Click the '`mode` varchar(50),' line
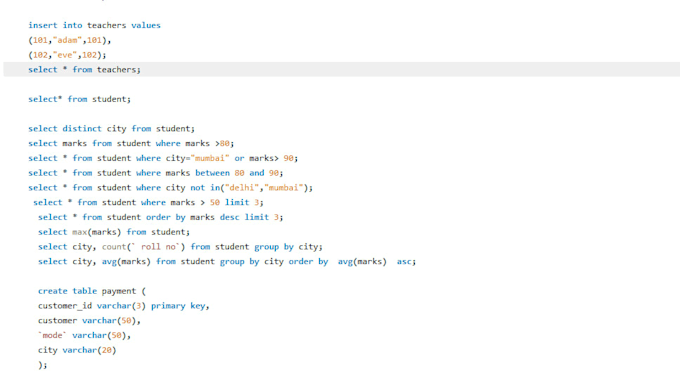Viewport: 680px width, 383px height. click(85, 335)
